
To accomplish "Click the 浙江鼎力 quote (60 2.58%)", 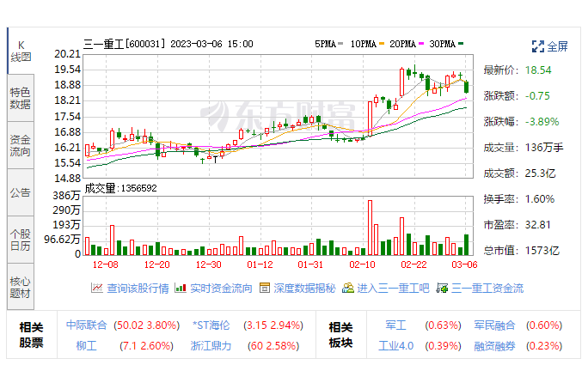I will tap(273, 345).
